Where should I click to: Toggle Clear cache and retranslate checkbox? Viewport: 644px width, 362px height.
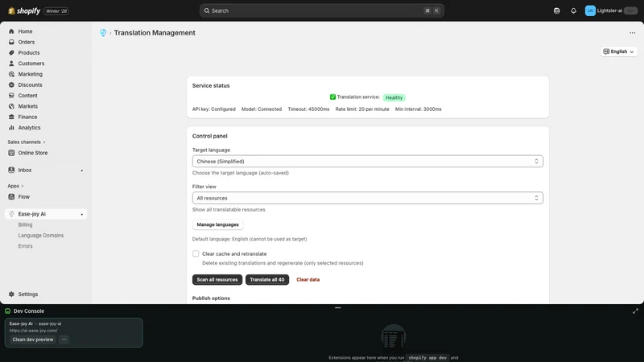(196, 253)
